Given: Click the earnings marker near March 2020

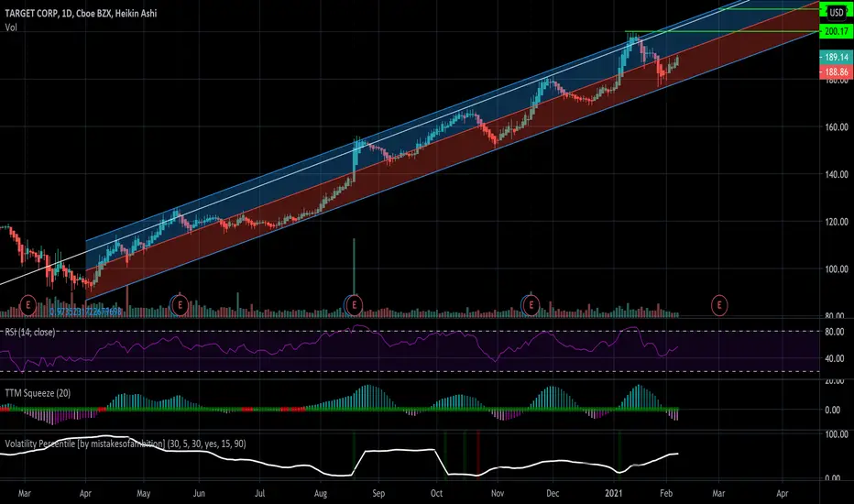Looking at the screenshot, I should tap(27, 306).
